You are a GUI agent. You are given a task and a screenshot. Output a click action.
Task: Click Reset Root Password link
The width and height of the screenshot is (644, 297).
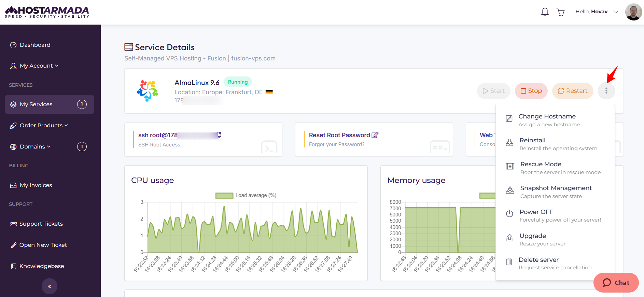click(339, 135)
